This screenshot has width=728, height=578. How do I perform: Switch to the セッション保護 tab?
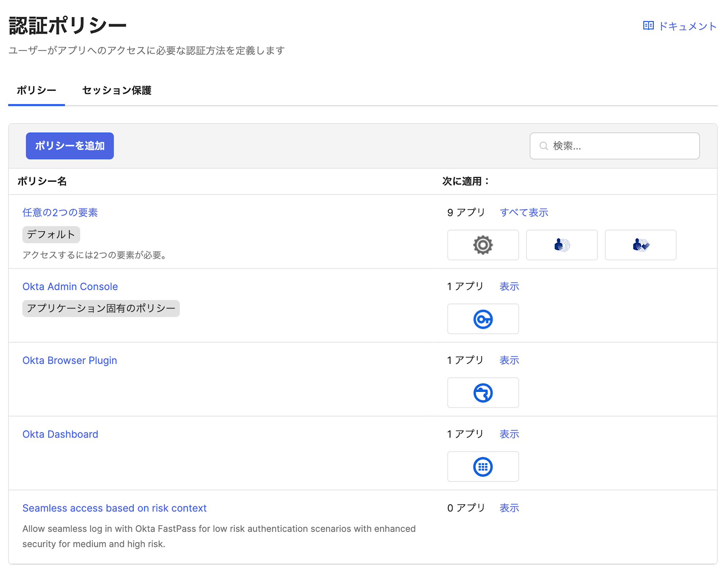tap(116, 90)
